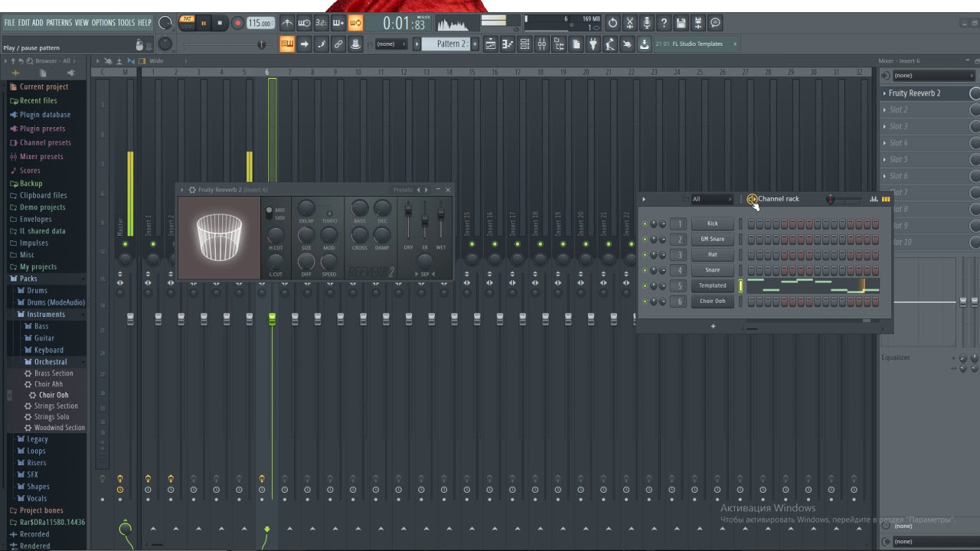Click the GM Snare channel button
The height and width of the screenshot is (551, 980).
(x=712, y=240)
